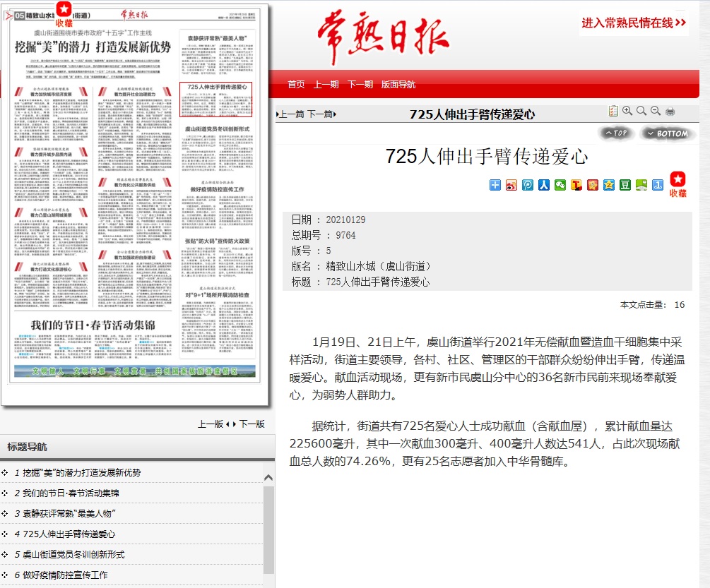The width and height of the screenshot is (710, 588).
Task: Share article via WeChat icon
Action: pos(560,184)
